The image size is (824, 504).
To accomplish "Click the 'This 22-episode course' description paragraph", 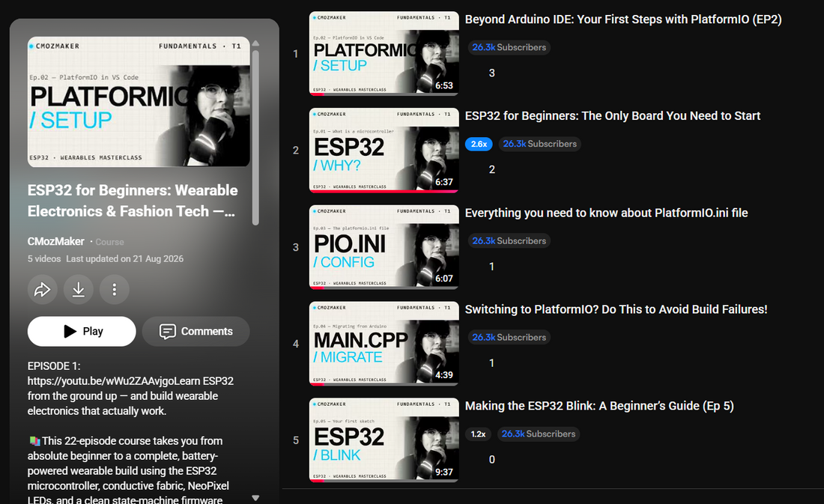I will (128, 470).
